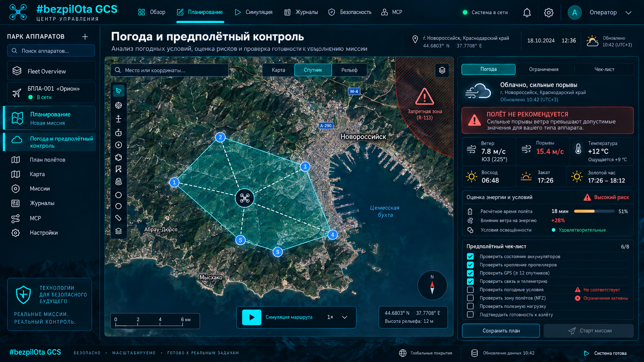The height and width of the screenshot is (362, 644).
Task: Open Fleet Overview in sidebar
Action: tap(51, 71)
